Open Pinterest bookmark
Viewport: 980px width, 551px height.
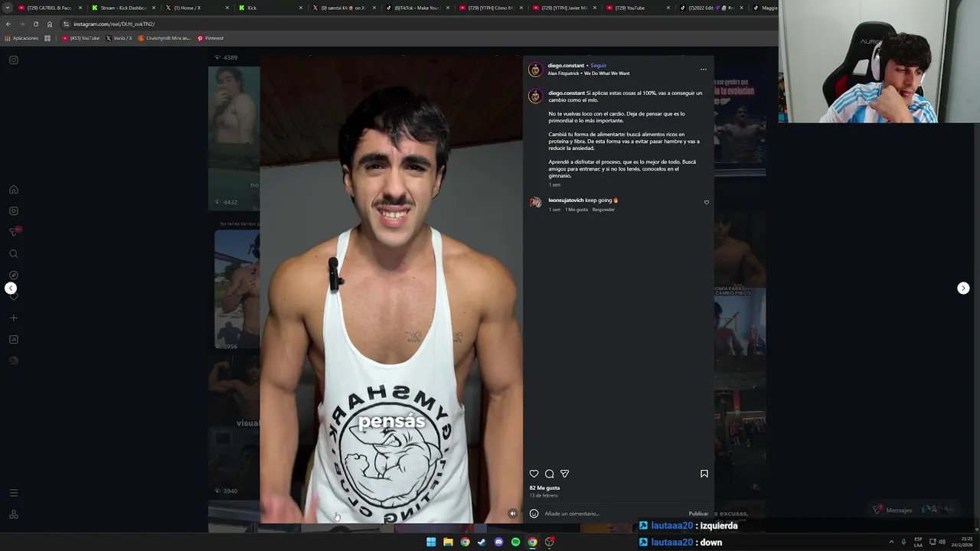211,38
